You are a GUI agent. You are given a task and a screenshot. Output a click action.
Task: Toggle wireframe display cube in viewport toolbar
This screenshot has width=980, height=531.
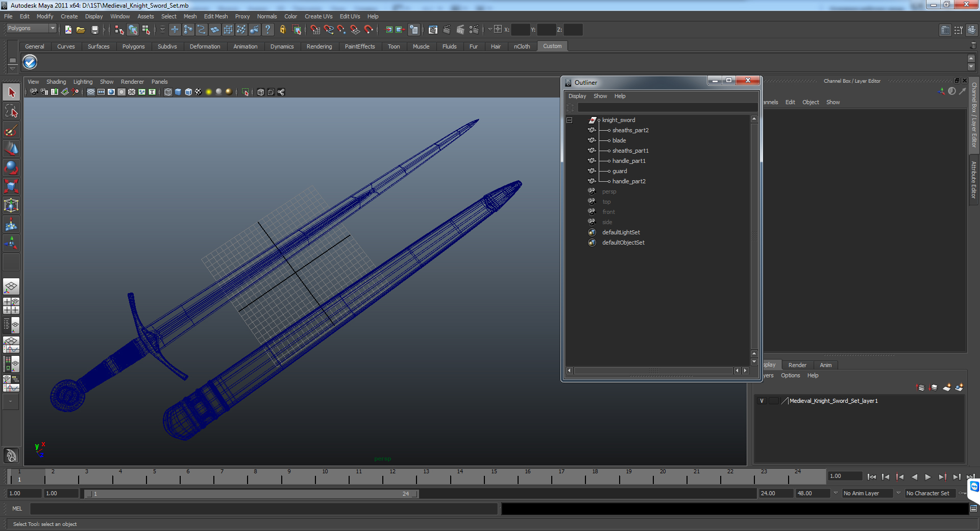[168, 92]
